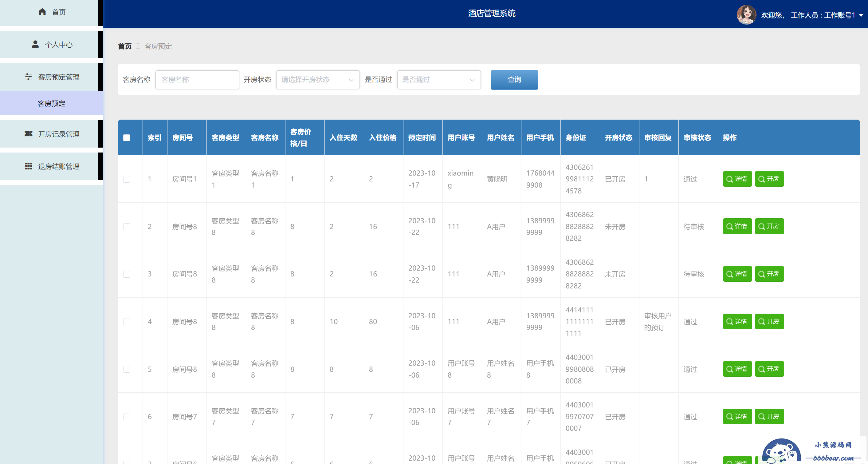Check the checkbox for row index 2

(127, 227)
